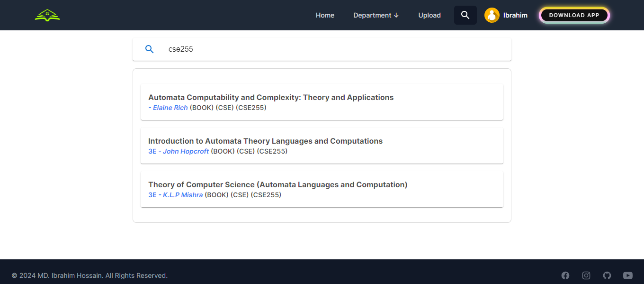
Task: Open the Instagram footer icon
Action: pyautogui.click(x=586, y=275)
